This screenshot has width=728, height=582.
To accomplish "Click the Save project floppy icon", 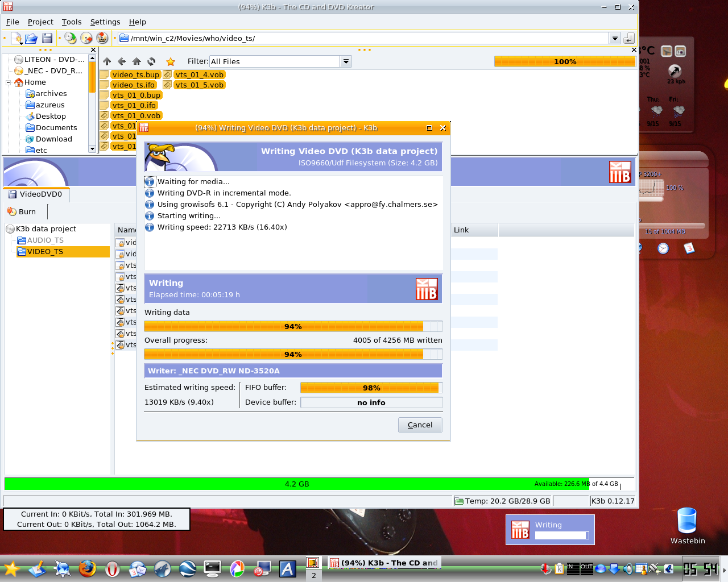I will (47, 38).
